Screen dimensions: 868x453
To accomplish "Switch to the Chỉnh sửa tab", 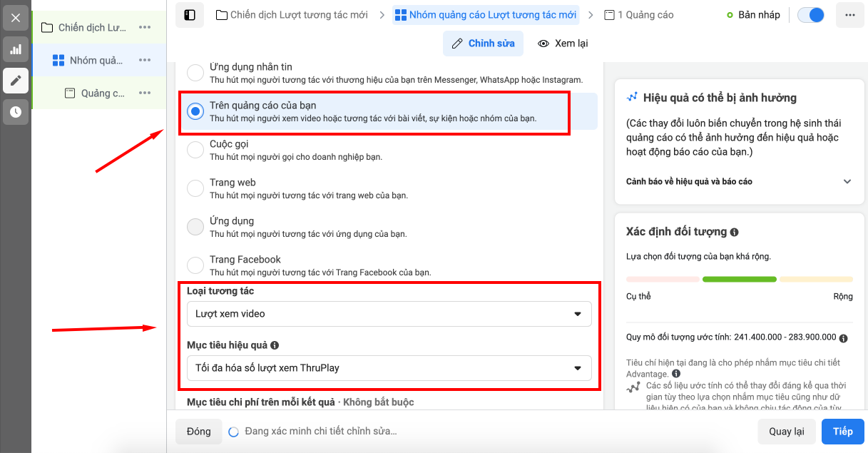I will pyautogui.click(x=483, y=44).
